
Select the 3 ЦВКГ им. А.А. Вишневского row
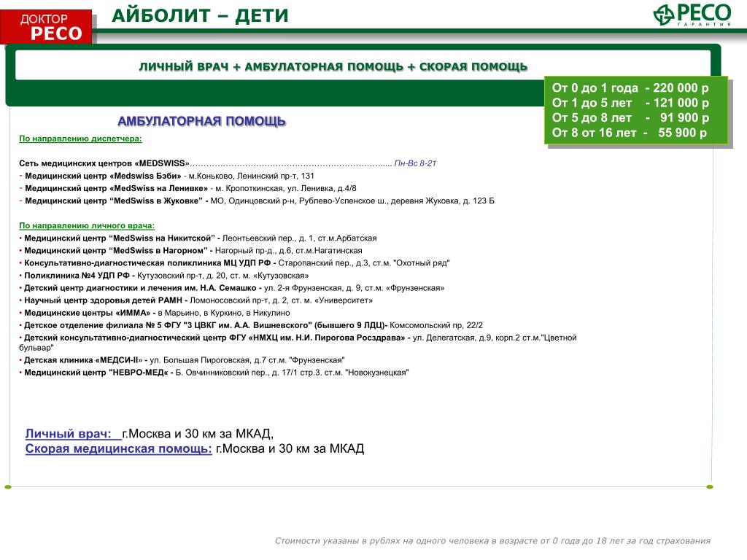click(x=251, y=325)
